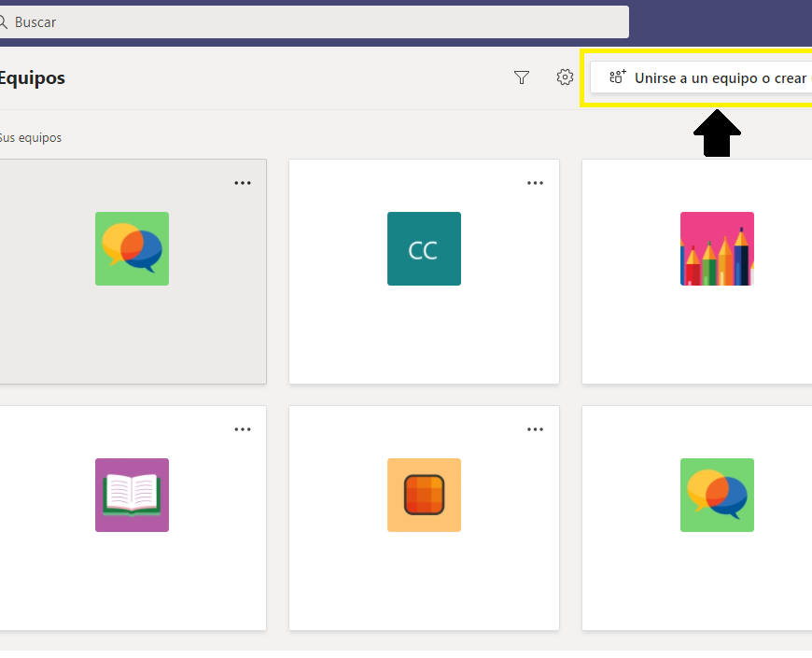
Task: Open the open-book team avatar
Action: pyautogui.click(x=132, y=495)
